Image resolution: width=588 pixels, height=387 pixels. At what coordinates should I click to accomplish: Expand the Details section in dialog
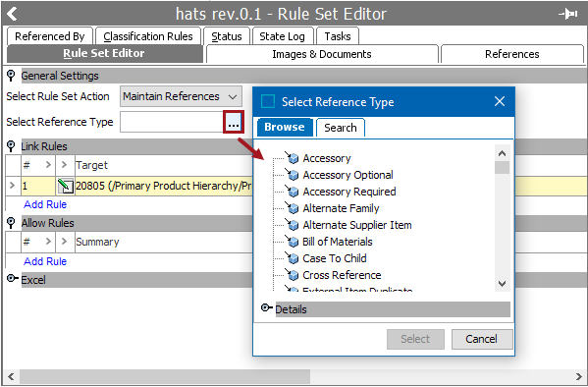(x=267, y=308)
